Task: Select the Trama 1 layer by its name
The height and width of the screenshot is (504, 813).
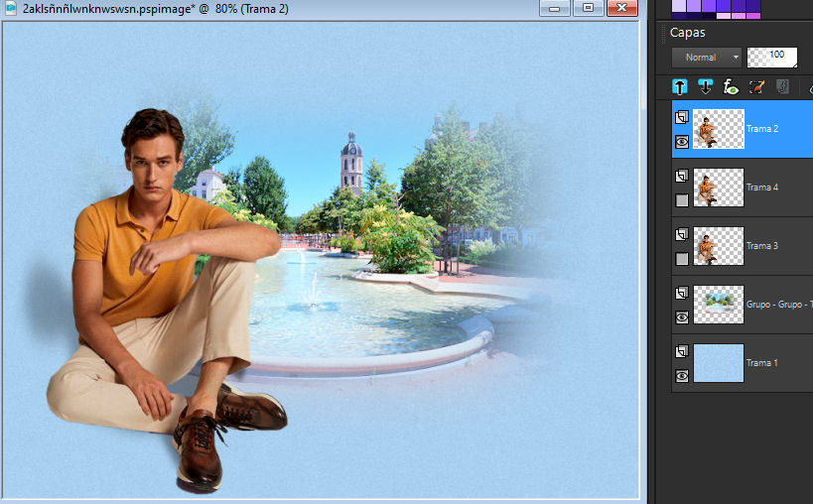Action: pos(762,363)
